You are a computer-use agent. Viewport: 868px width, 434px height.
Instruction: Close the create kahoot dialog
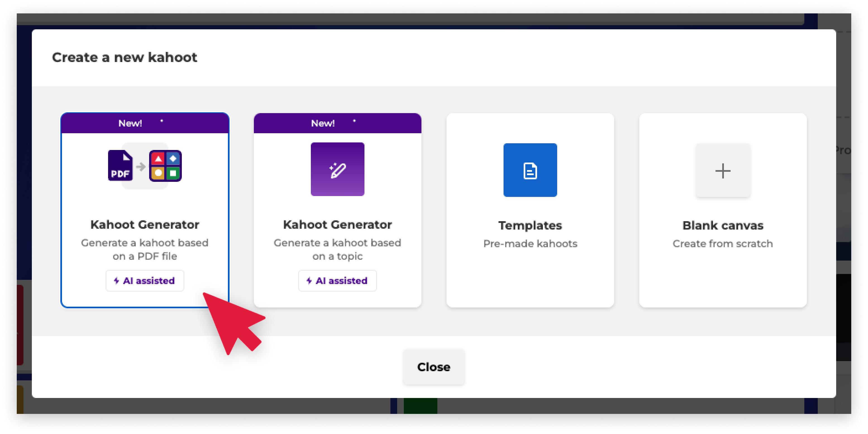(433, 367)
